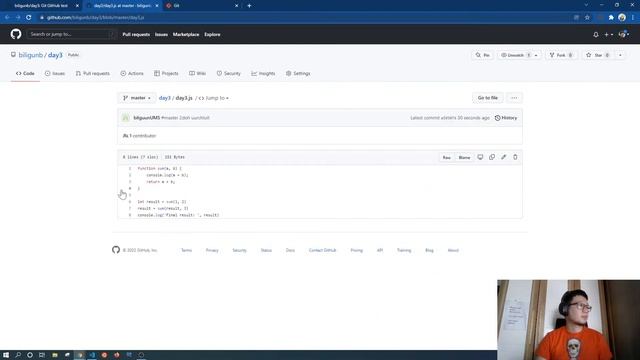Switch to the Issues repository tab

(55, 73)
